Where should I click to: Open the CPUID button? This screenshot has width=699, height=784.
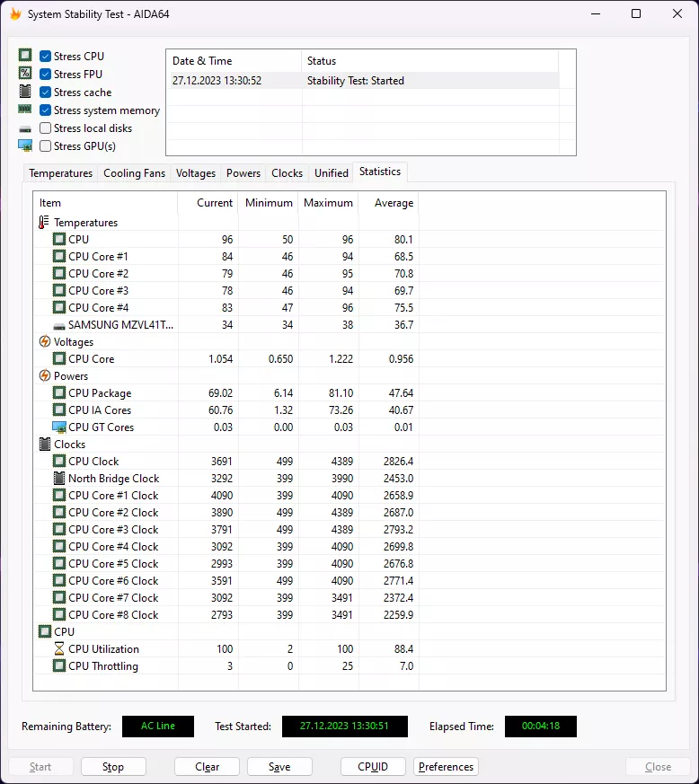(x=373, y=767)
